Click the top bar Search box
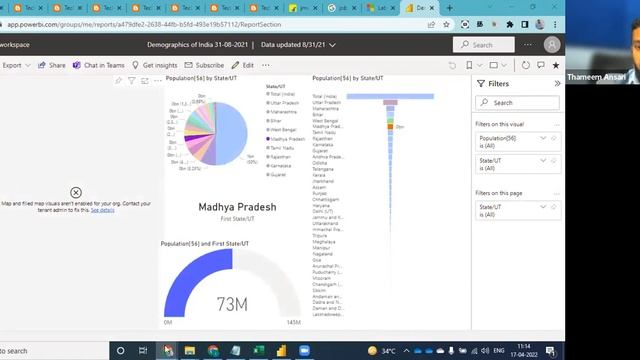This screenshot has width=640, height=360. [484, 45]
